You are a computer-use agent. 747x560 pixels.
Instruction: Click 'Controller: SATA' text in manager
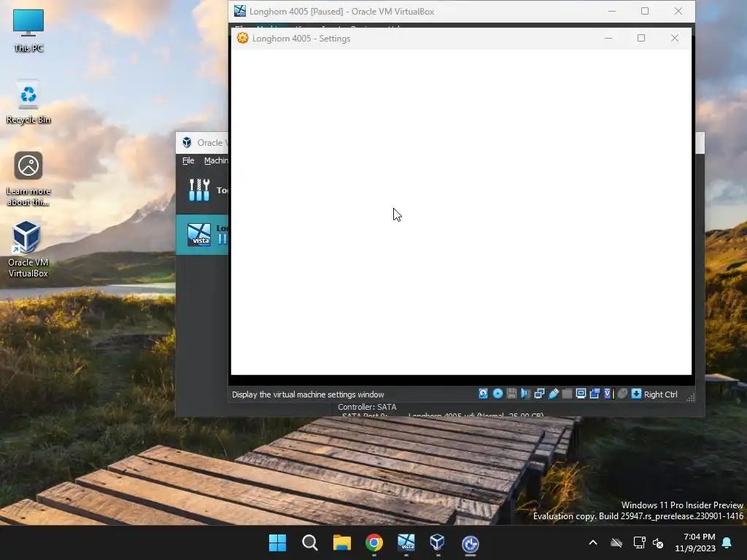point(367,407)
